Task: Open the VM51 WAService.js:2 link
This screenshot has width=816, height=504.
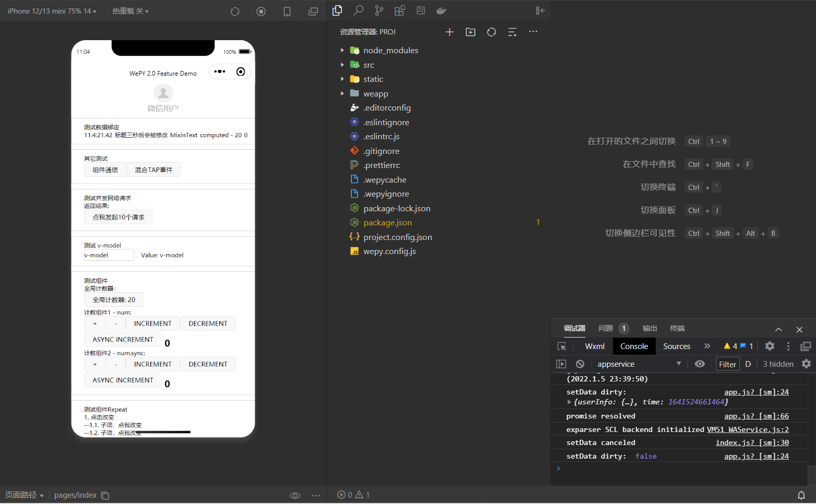Action: (x=748, y=429)
